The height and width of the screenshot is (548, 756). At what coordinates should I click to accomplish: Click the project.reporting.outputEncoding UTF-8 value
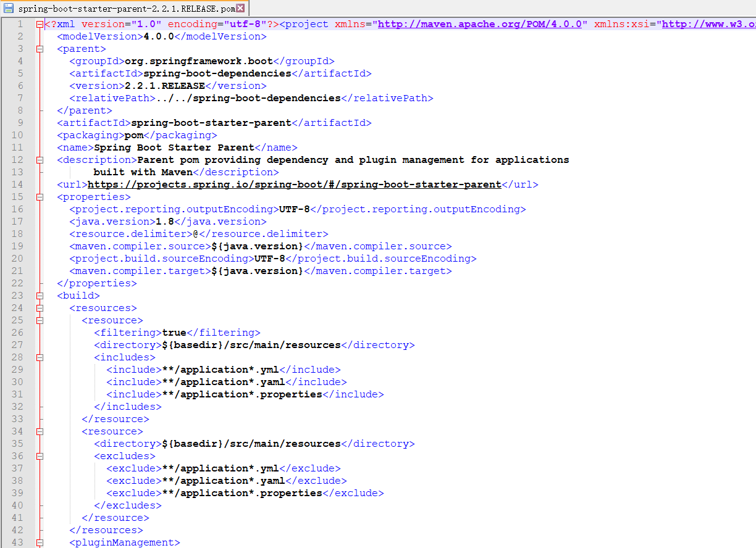click(295, 209)
